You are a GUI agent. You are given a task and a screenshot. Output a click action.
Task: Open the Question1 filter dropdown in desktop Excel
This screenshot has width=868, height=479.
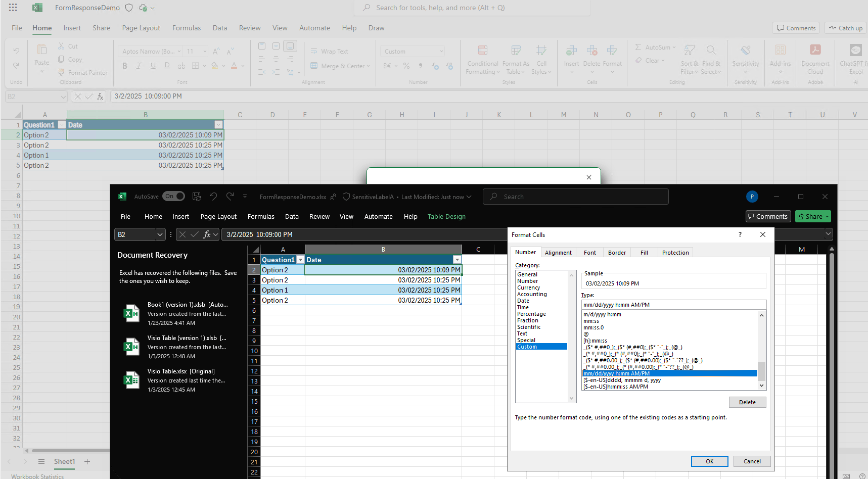point(300,260)
